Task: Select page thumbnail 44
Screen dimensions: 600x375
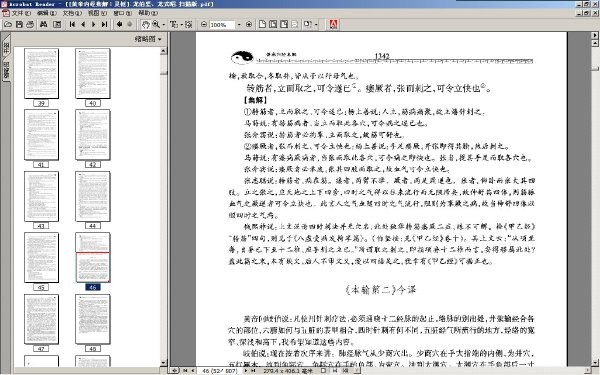Action: click(x=93, y=196)
